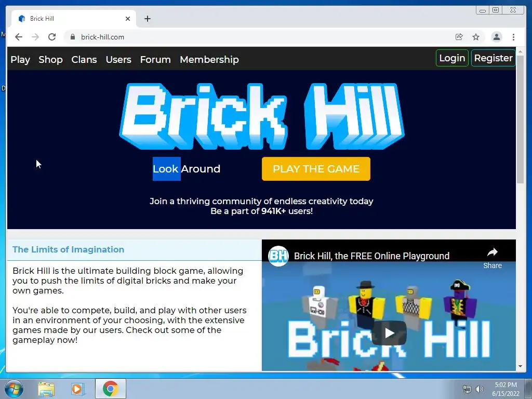
Task: Click the page scrollbar up arrow
Action: coord(520,51)
